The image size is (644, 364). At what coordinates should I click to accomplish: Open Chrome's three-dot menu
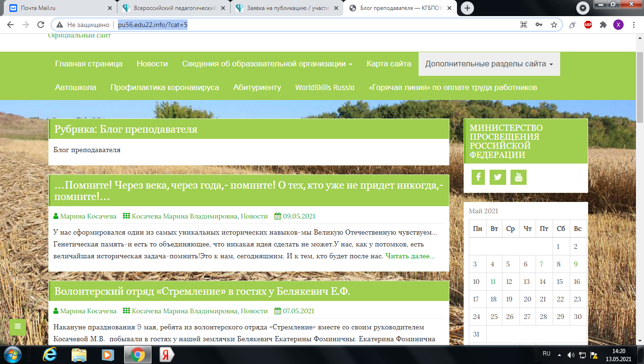pyautogui.click(x=634, y=25)
